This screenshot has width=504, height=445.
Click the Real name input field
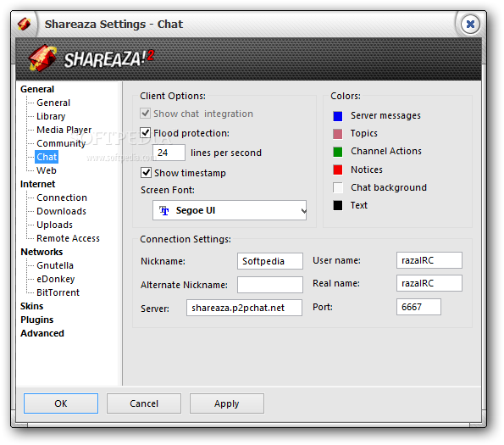pyautogui.click(x=429, y=283)
